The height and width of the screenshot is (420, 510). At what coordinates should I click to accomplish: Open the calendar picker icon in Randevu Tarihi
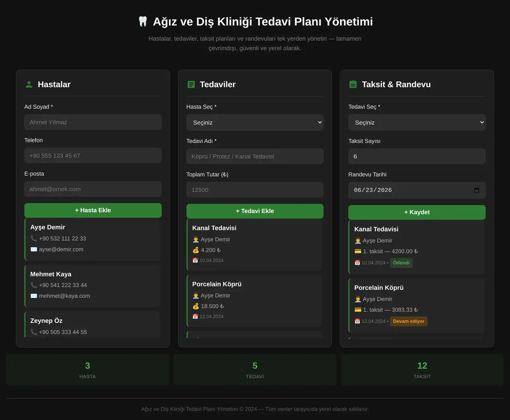pos(476,190)
